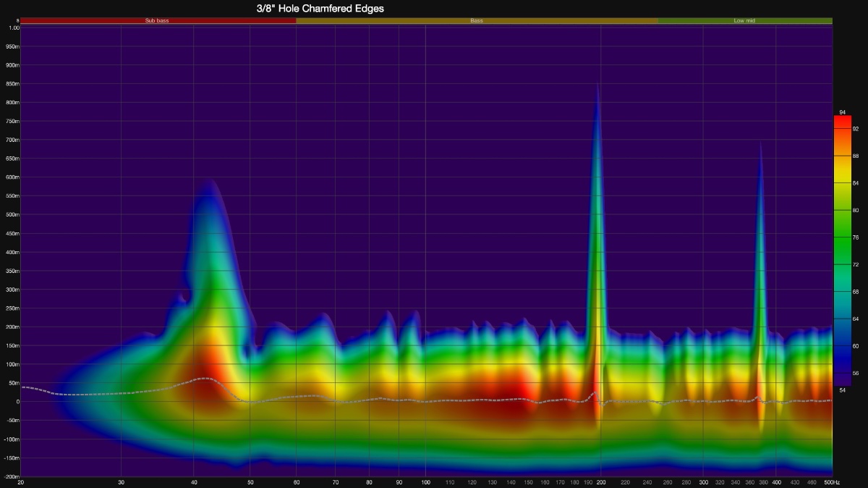Screen dimensions: 868x488
Task: Click the 500m label on the time axis
Action: pos(12,214)
